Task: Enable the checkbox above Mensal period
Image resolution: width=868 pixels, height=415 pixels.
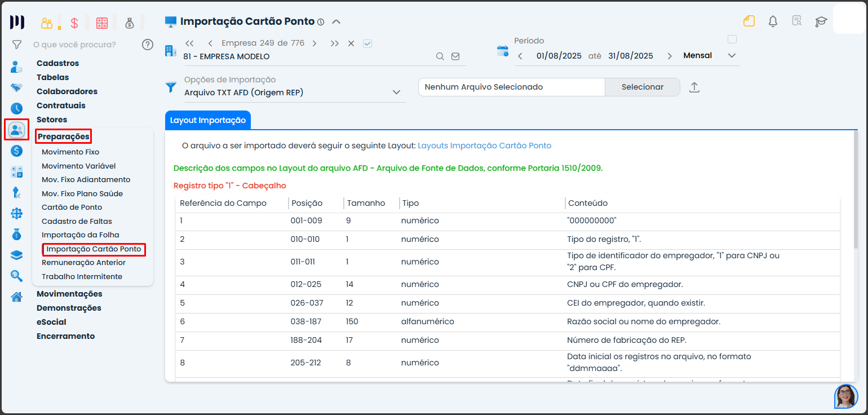Action: 732,39
